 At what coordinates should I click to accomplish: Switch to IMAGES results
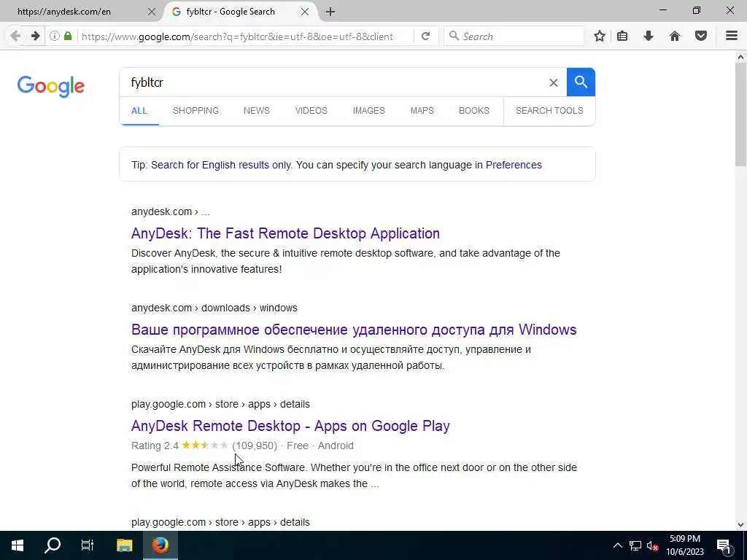tap(368, 111)
